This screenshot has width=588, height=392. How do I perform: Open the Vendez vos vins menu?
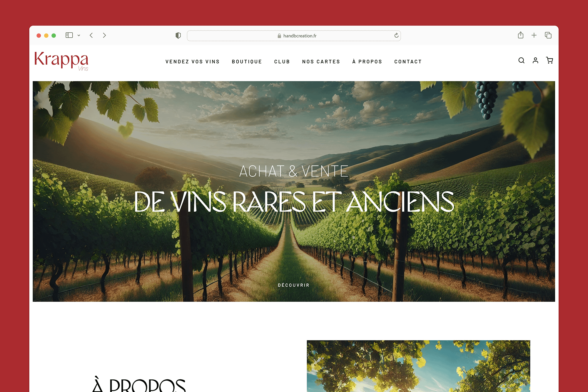193,62
